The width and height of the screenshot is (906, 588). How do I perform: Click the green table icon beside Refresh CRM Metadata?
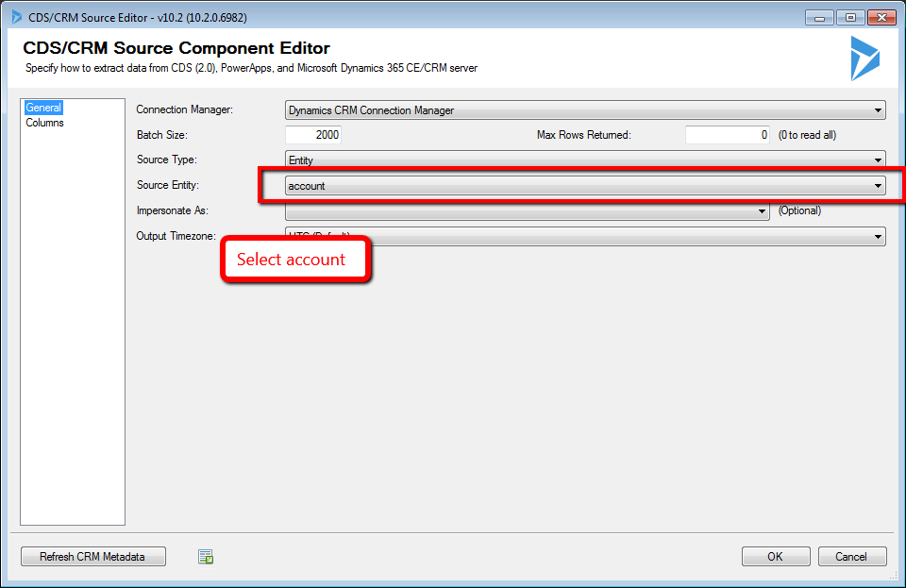[x=206, y=556]
